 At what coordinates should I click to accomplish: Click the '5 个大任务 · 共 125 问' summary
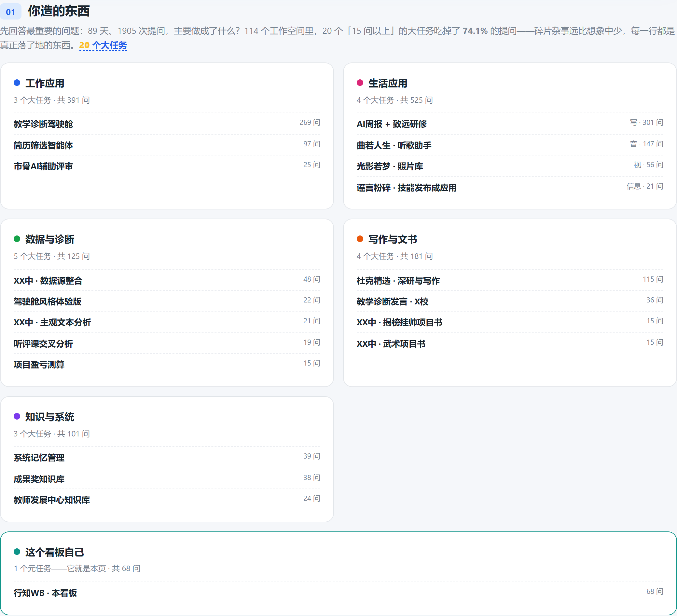point(52,256)
